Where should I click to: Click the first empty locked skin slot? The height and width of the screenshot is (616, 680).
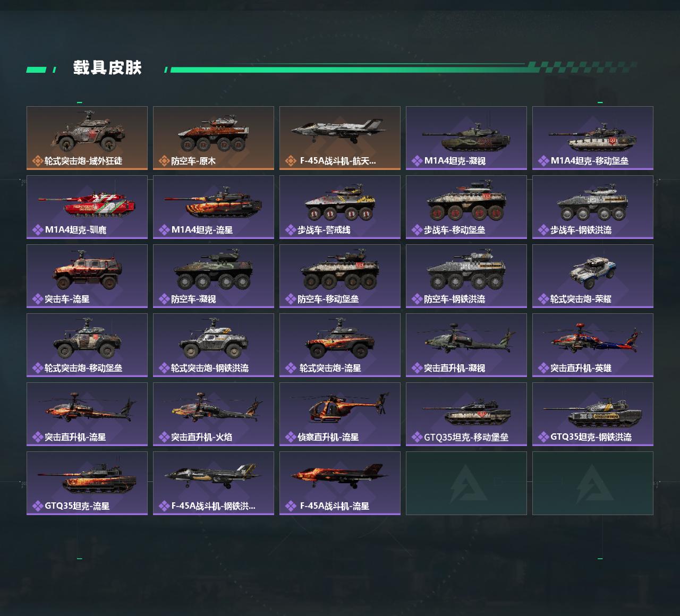[x=466, y=483]
